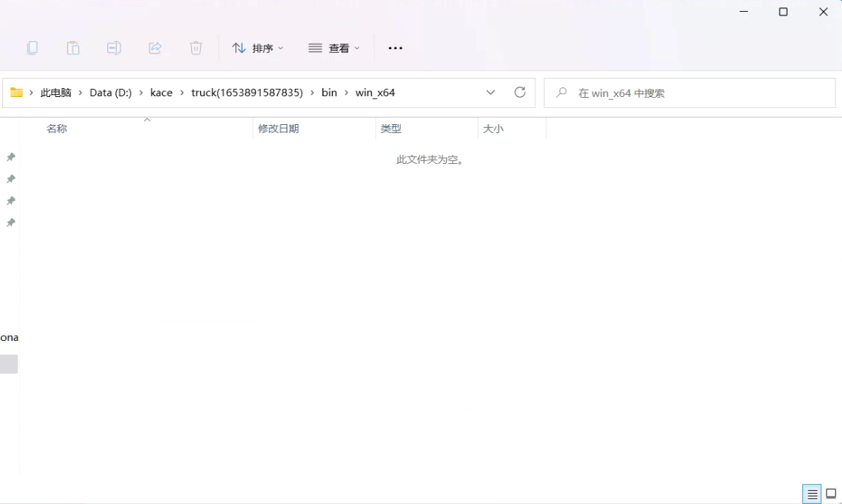Screen dimensions: 842x504
Task: Open address bar history dropdown arrow
Action: click(x=490, y=93)
